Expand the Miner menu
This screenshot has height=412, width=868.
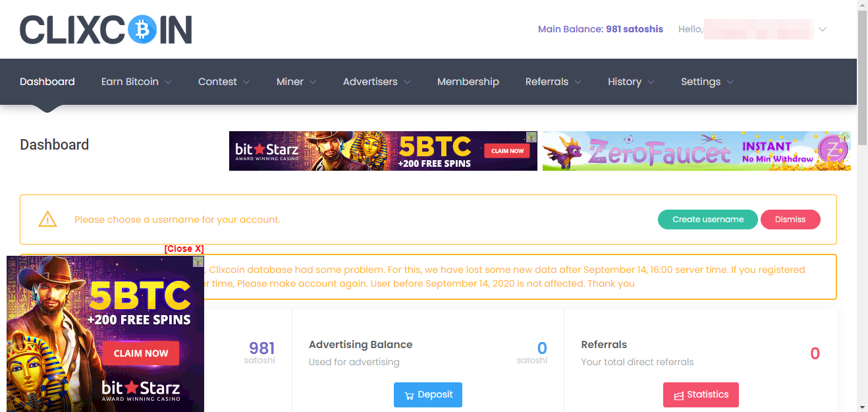[296, 82]
